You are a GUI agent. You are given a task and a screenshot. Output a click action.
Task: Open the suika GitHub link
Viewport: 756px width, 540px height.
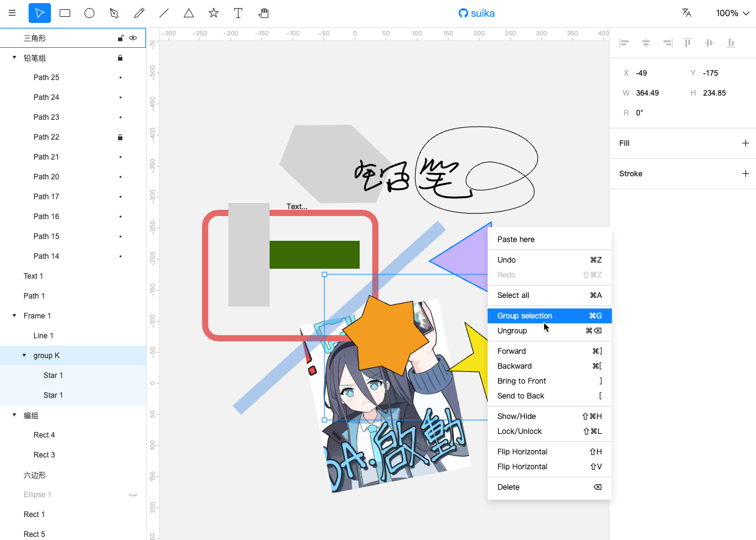pyautogui.click(x=476, y=13)
